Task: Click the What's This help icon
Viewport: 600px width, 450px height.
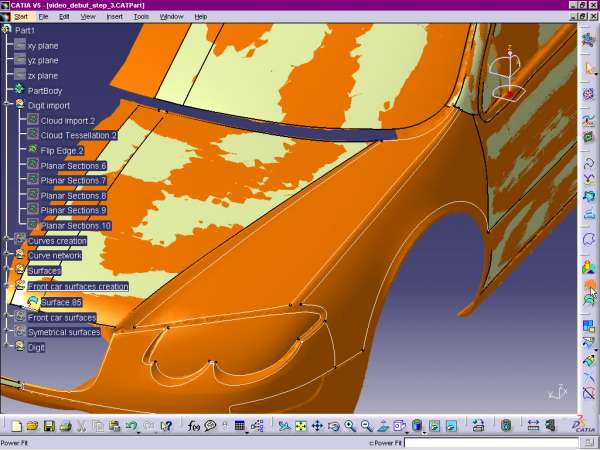Action: [x=167, y=426]
